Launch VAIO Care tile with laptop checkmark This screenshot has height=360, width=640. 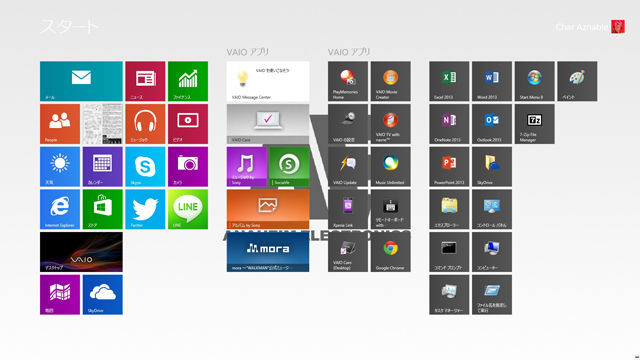(x=268, y=124)
